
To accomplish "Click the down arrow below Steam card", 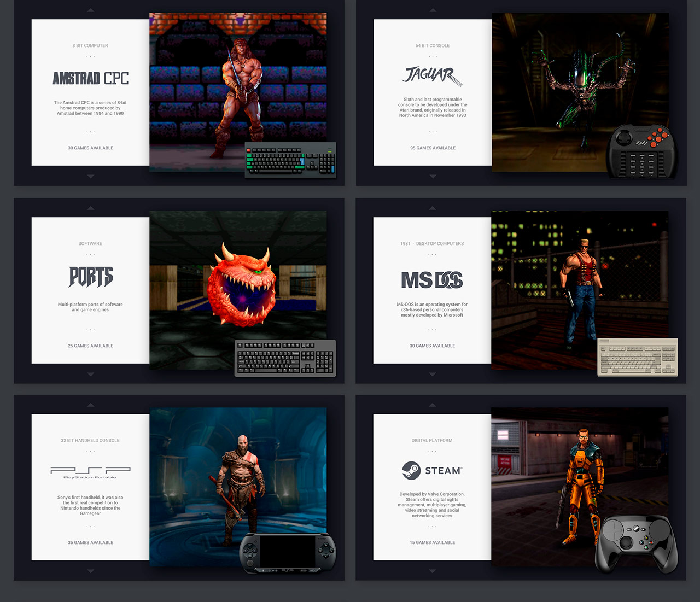I will [x=433, y=571].
